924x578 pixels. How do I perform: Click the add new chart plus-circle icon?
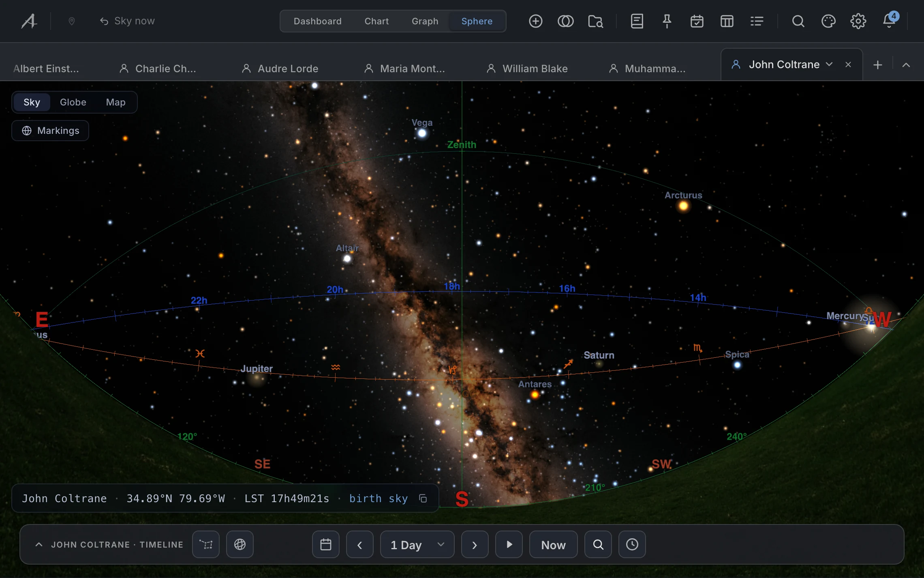coord(535,21)
